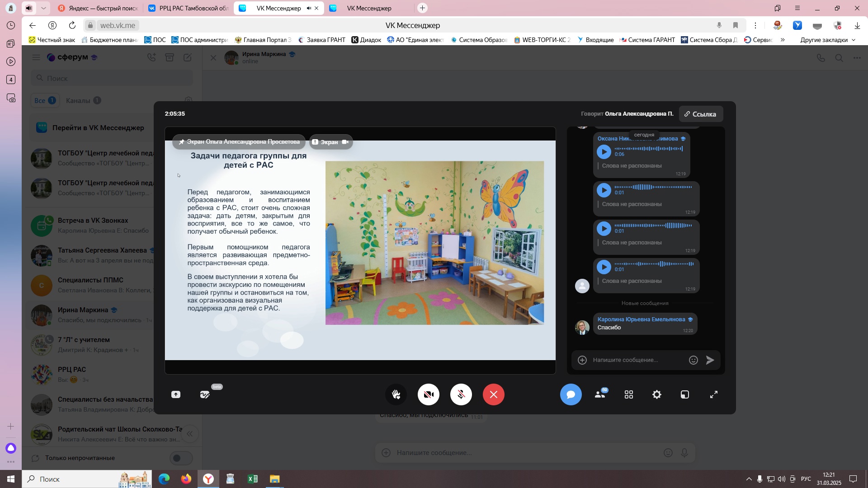Image resolution: width=868 pixels, height=488 pixels.
Task: Open Встреча в VK Звонках chat
Action: 90,225
